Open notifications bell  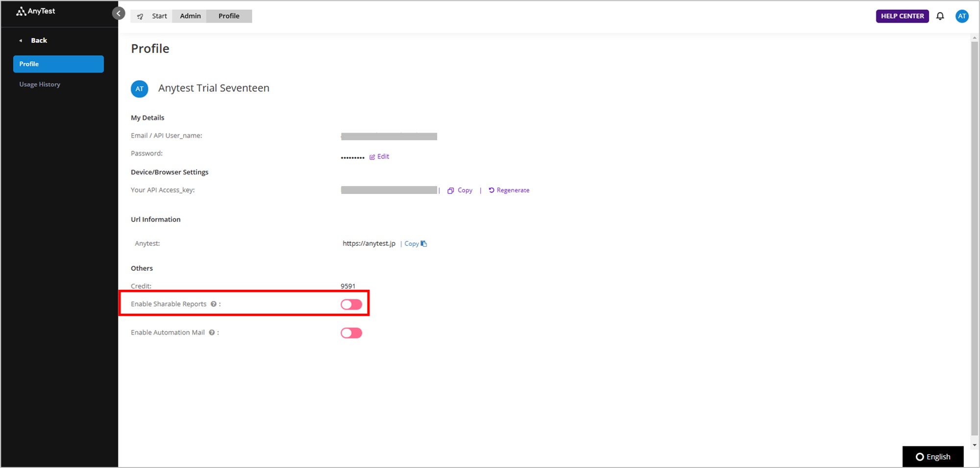point(940,16)
